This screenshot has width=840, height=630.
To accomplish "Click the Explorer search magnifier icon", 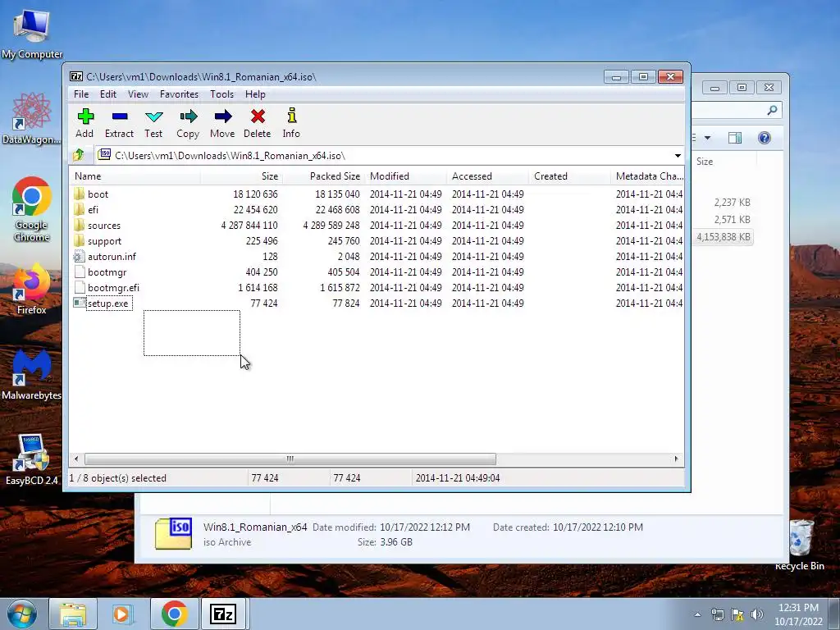I will (x=772, y=111).
